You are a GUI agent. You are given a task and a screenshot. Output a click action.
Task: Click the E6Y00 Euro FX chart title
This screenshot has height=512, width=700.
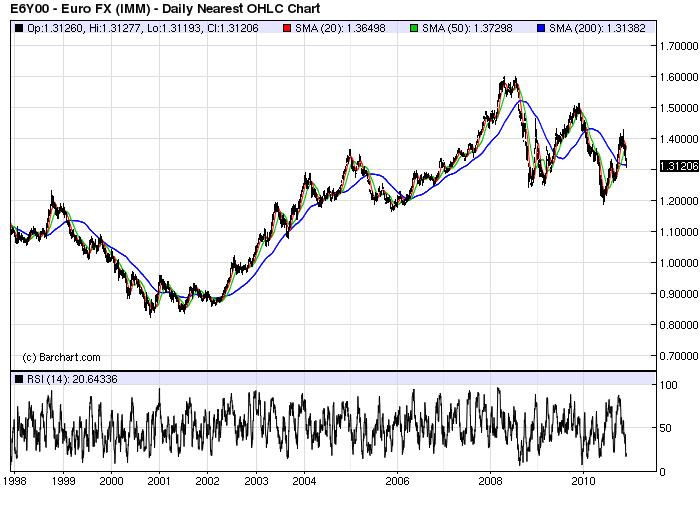[x=149, y=9]
